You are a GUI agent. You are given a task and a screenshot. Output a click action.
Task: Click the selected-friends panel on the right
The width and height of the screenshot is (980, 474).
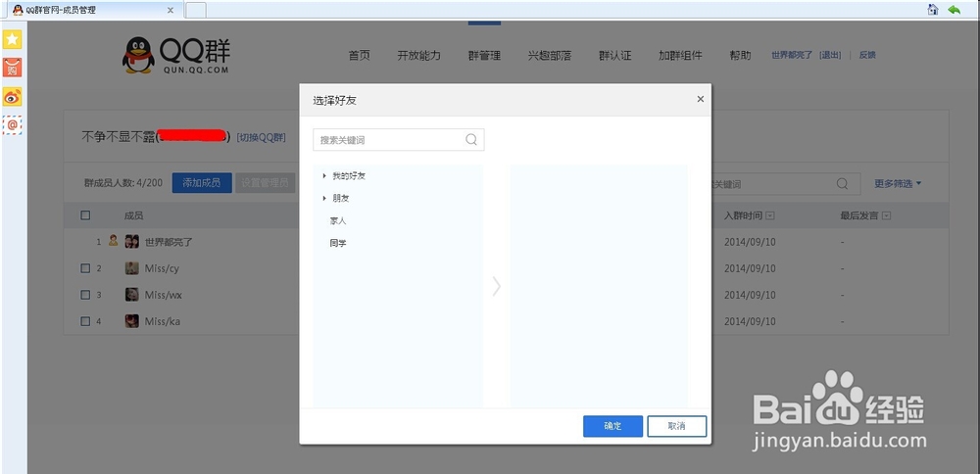click(x=598, y=286)
